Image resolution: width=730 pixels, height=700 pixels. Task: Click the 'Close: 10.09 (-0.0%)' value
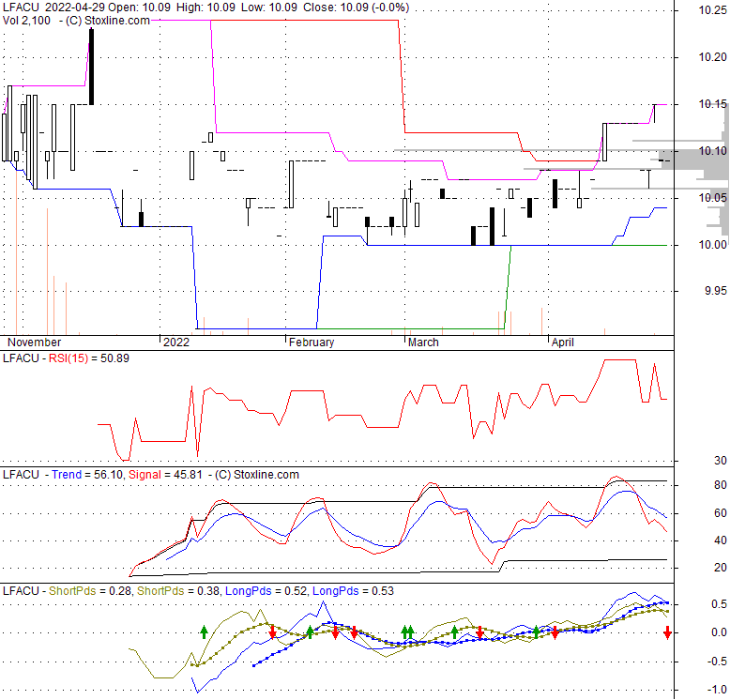click(357, 8)
